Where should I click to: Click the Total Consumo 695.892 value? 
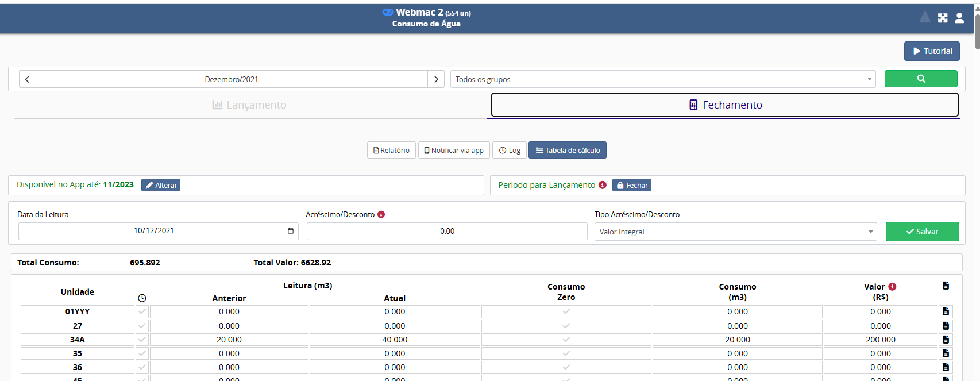point(145,263)
